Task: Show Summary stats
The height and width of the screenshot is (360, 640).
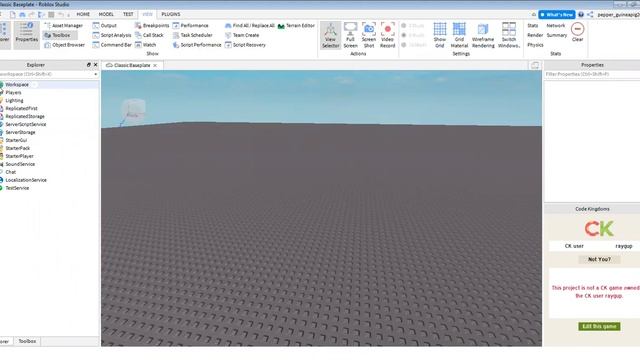Action: (x=557, y=36)
